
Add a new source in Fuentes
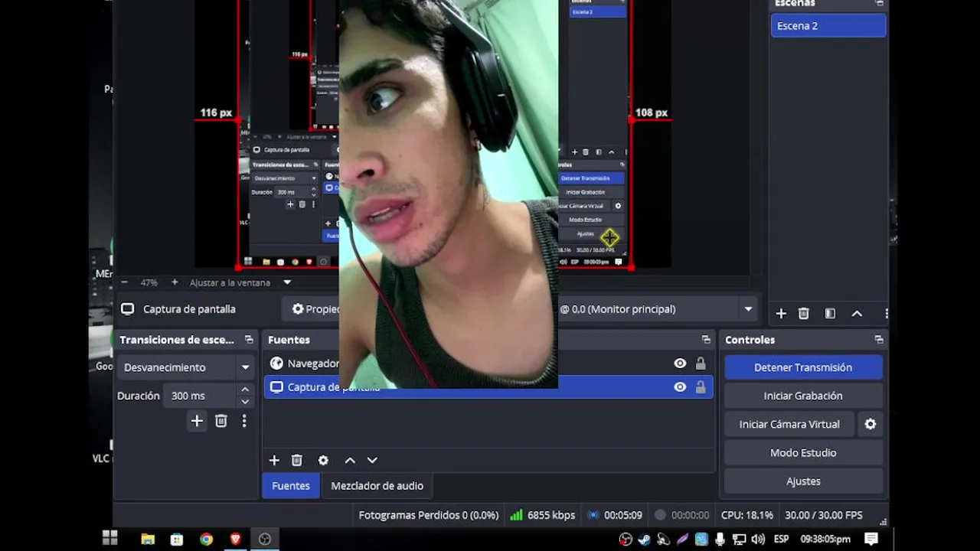tap(274, 460)
